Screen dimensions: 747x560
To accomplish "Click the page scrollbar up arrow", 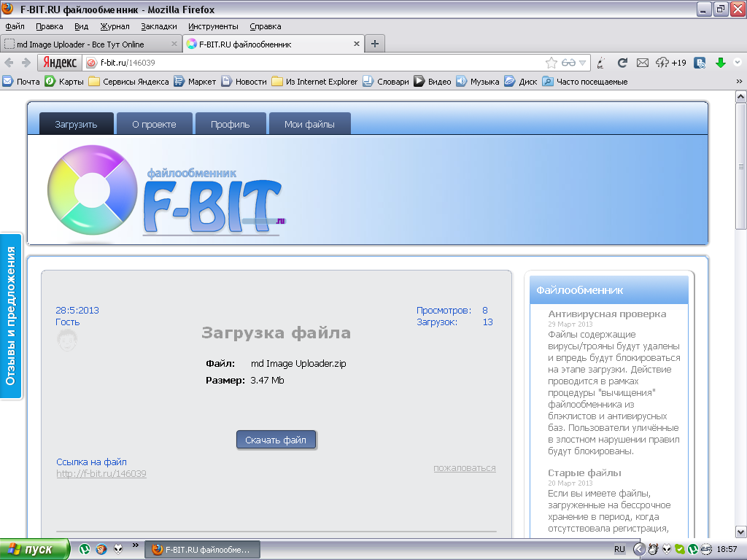I will (x=741, y=96).
